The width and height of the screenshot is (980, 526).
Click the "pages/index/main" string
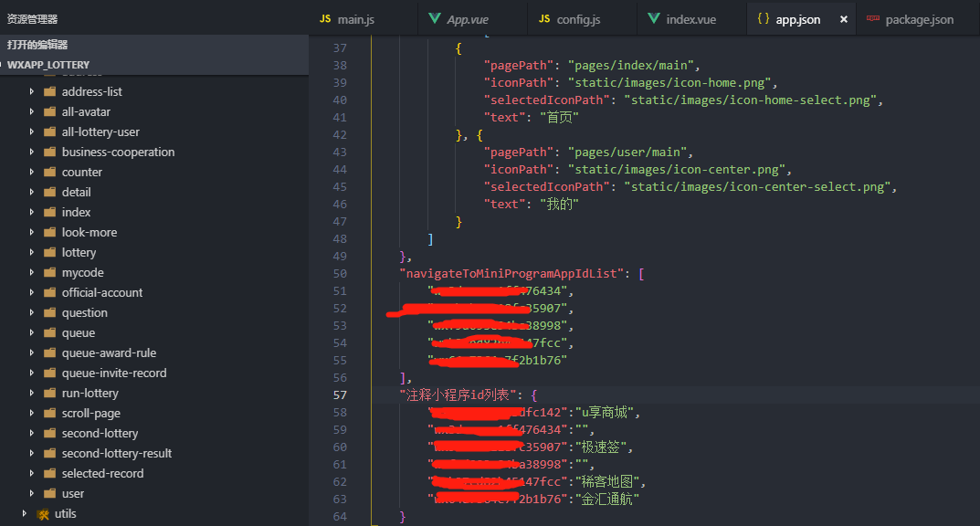click(x=631, y=66)
